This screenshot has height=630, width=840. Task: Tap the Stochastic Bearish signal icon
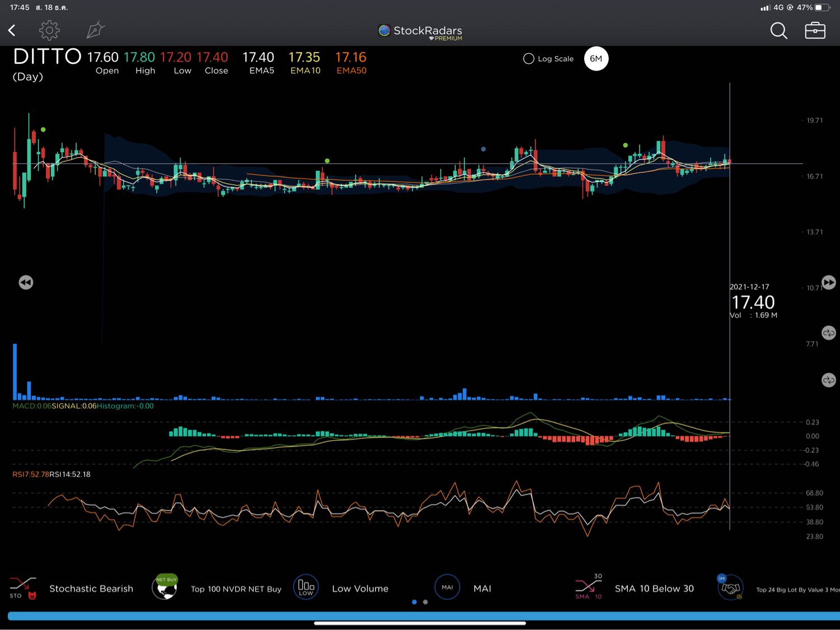(x=23, y=588)
